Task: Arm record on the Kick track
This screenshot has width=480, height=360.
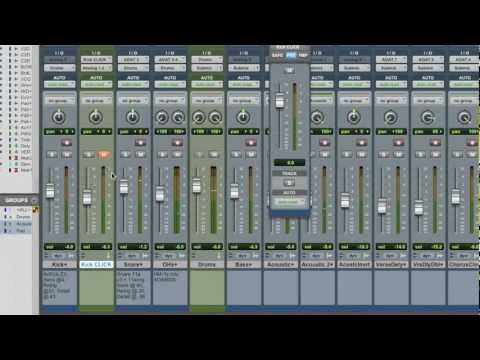Action: [x=66, y=143]
